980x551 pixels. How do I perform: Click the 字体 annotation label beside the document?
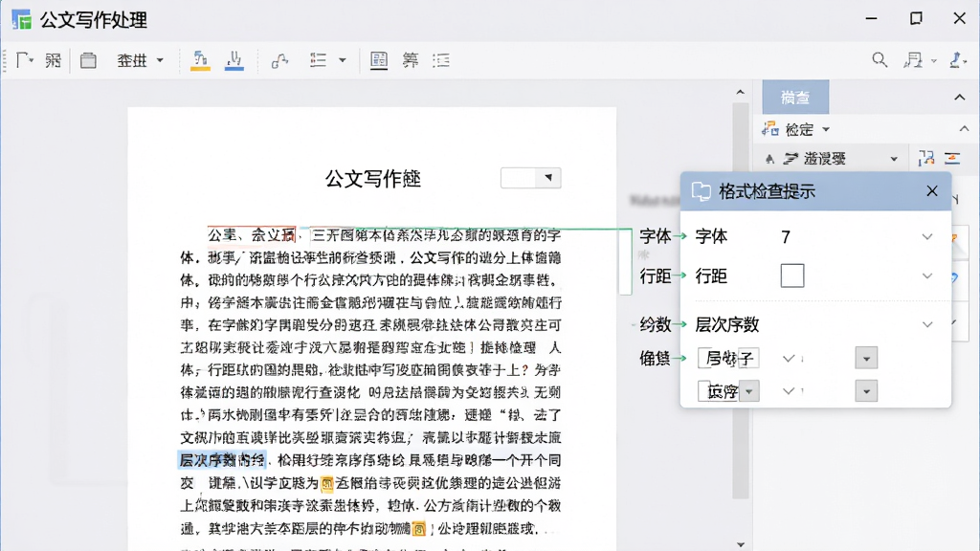coord(655,236)
